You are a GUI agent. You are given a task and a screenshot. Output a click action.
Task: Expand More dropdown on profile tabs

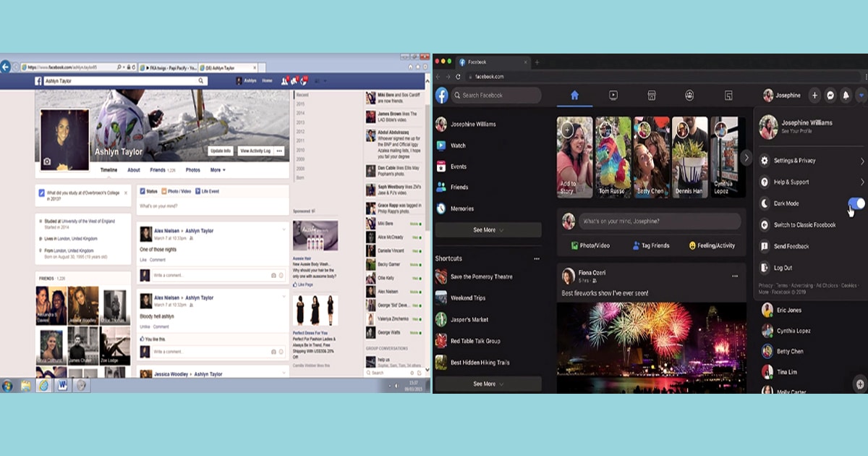click(218, 170)
